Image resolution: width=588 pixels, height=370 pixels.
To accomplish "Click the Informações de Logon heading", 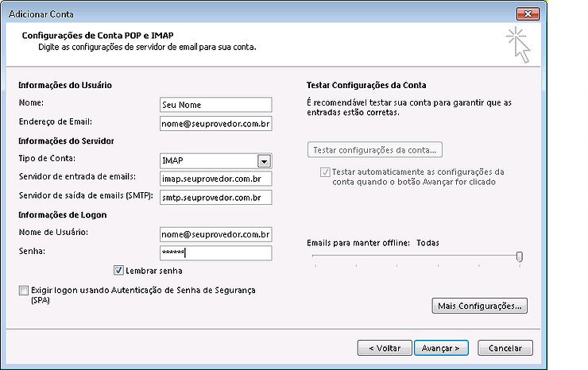I will click(63, 215).
